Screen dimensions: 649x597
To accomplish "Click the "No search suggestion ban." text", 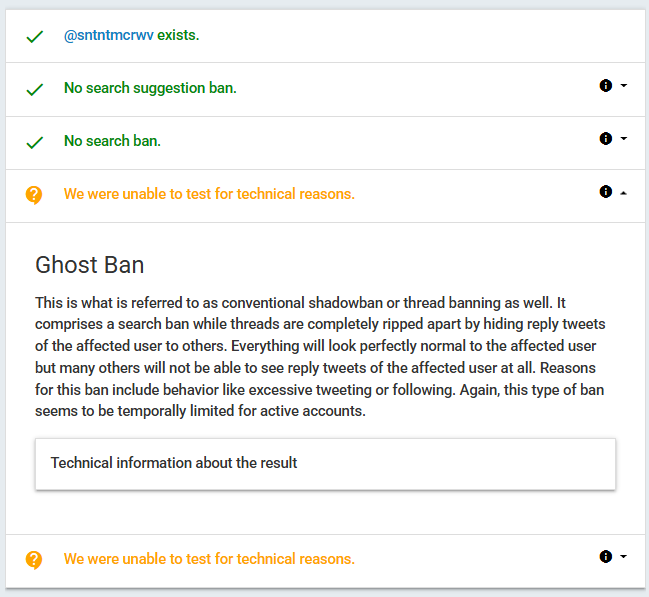I will 150,88.
